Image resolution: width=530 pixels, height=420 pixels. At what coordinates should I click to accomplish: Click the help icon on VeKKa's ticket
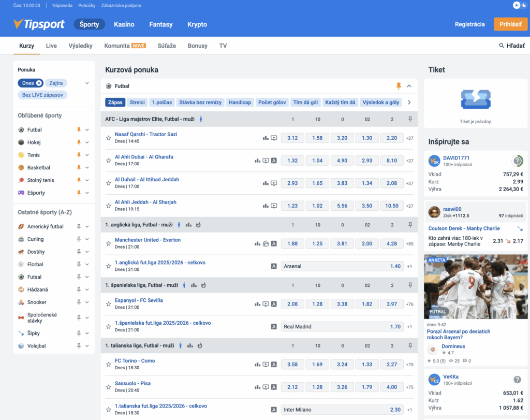(x=517, y=380)
